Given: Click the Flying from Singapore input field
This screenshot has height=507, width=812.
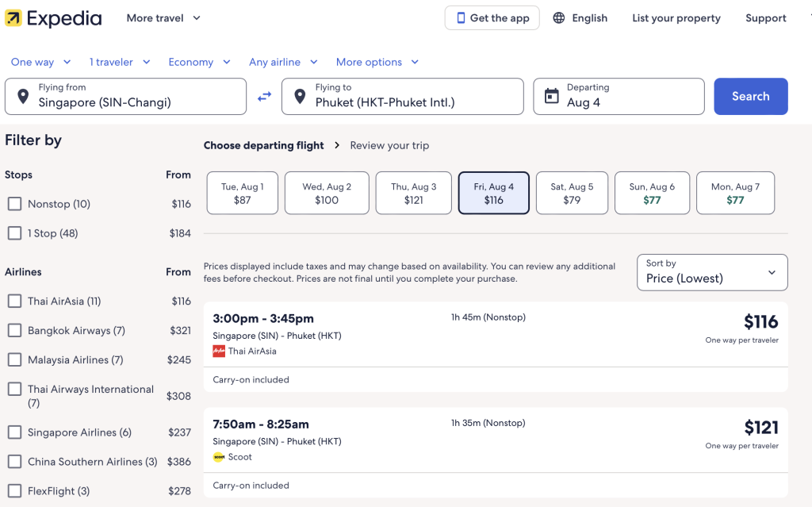Looking at the screenshot, I should (126, 97).
